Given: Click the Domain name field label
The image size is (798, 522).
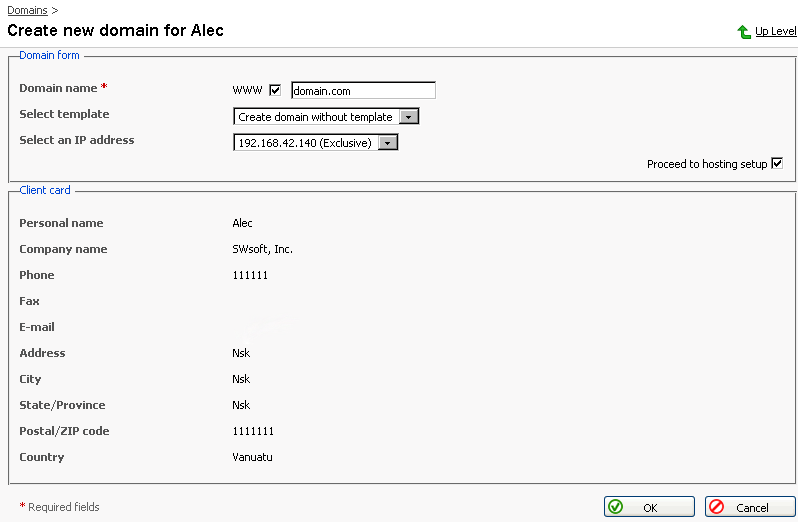Looking at the screenshot, I should 59,89.
